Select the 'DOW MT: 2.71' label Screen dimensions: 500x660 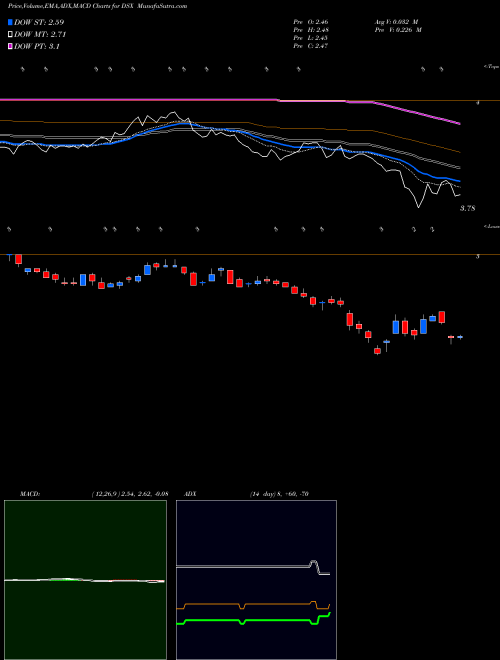coord(40,35)
